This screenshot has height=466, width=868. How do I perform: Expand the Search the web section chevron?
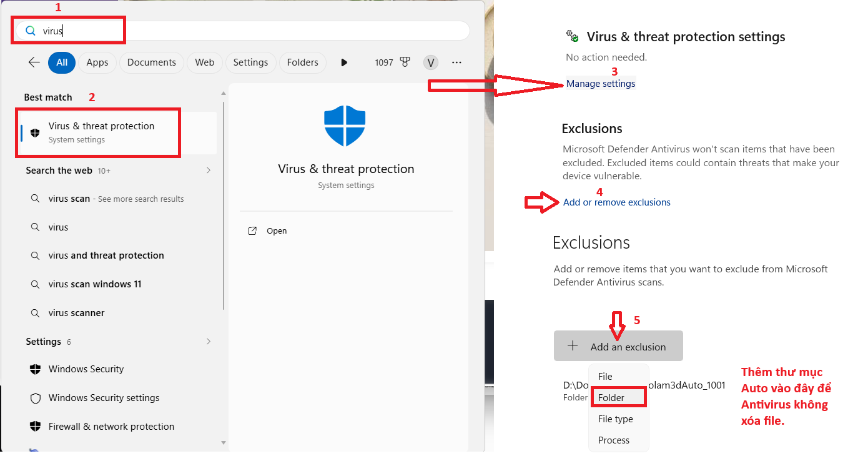click(x=209, y=171)
